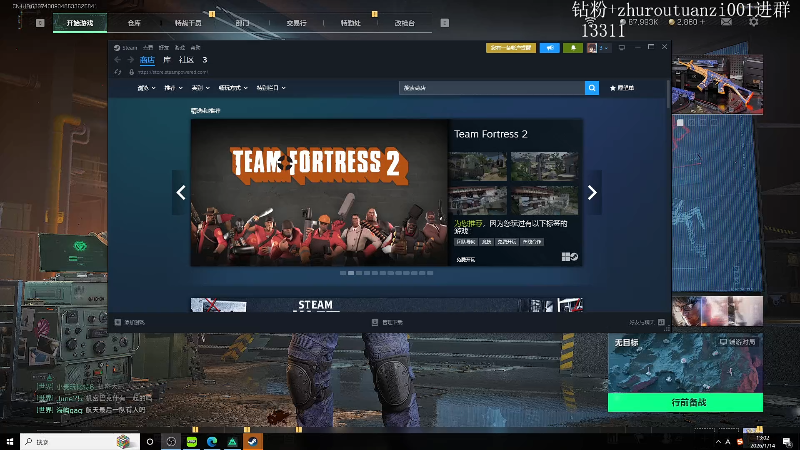Expand the second store nav dropdown
800x450 pixels.
(x=173, y=88)
